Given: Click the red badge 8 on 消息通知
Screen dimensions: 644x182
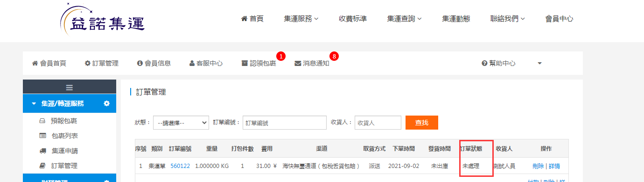Looking at the screenshot, I should coord(334,56).
